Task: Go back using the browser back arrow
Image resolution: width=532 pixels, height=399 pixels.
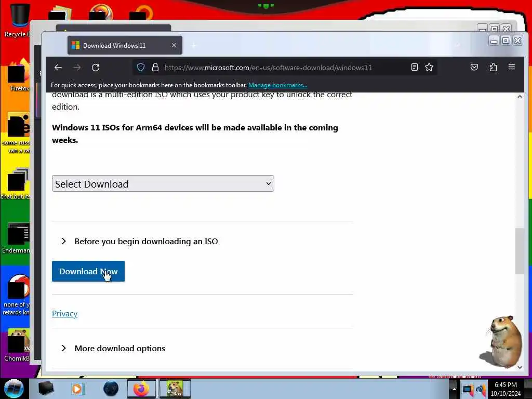Action: coord(58,68)
